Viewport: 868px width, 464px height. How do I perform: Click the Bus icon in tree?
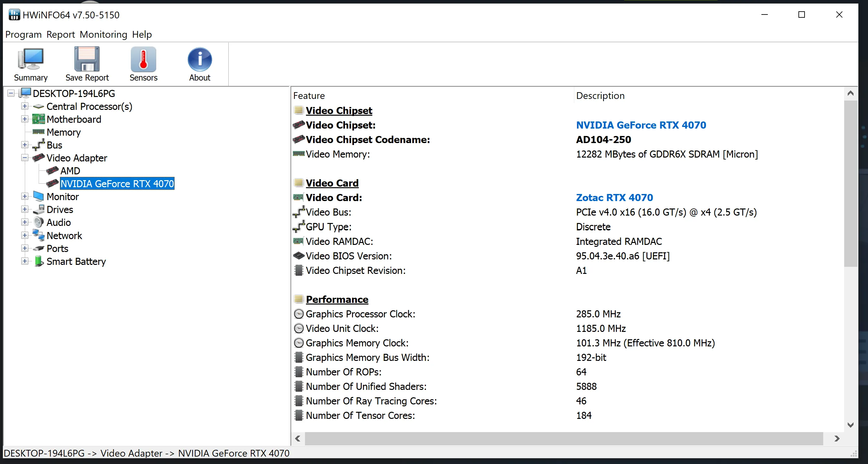pyautogui.click(x=38, y=145)
